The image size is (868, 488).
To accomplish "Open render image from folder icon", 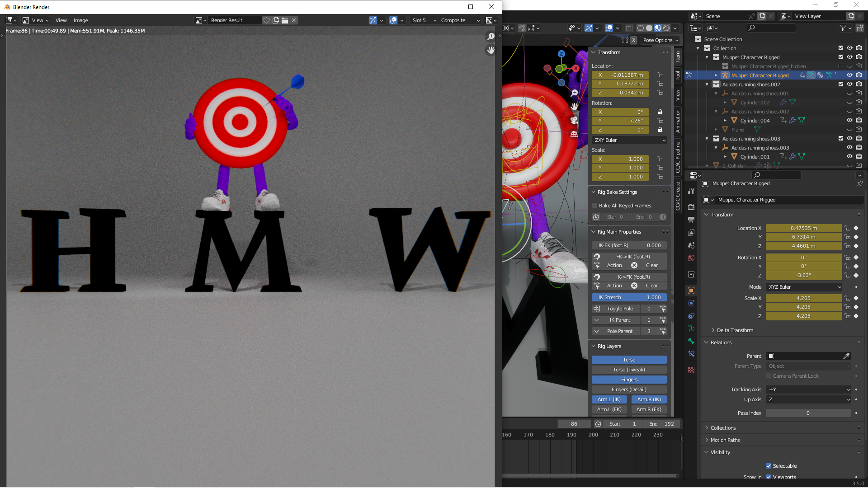I will (285, 20).
